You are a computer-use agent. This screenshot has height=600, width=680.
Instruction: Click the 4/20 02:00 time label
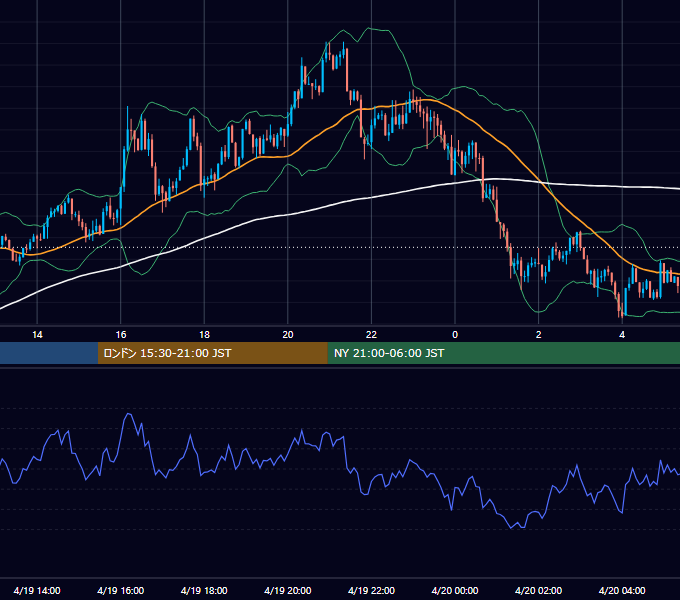coord(538,590)
